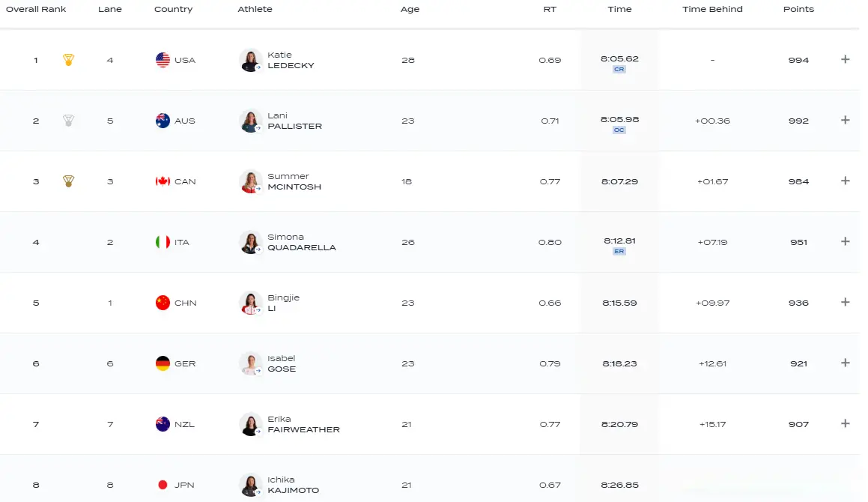Click the USA flag icon
The width and height of the screenshot is (868, 502).
tap(163, 60)
